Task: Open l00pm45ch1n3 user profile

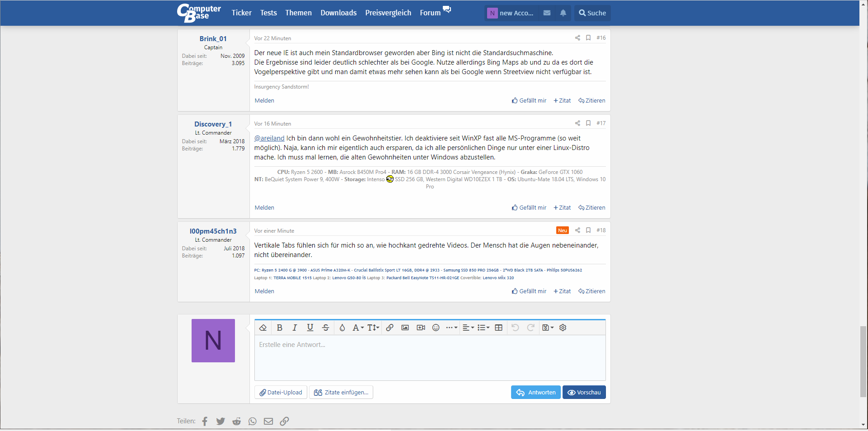Action: tap(213, 231)
